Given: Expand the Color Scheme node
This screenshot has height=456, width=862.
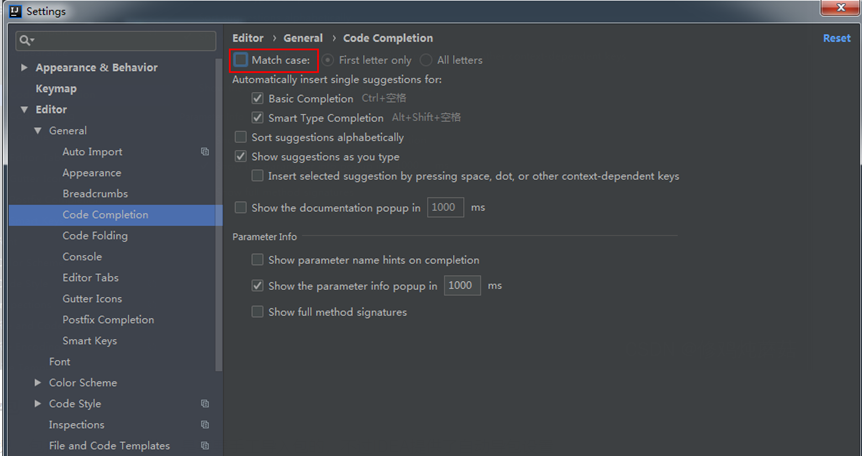Looking at the screenshot, I should 37,382.
